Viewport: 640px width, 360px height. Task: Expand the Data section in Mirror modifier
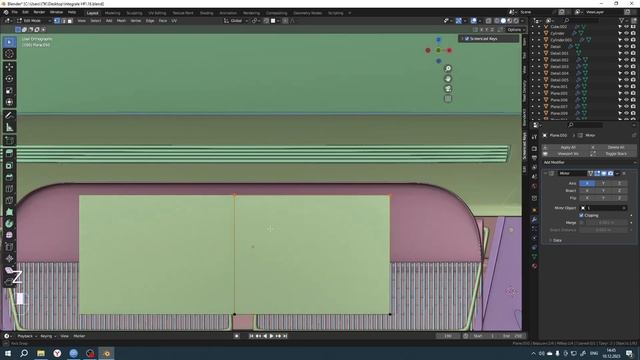[x=556, y=240]
